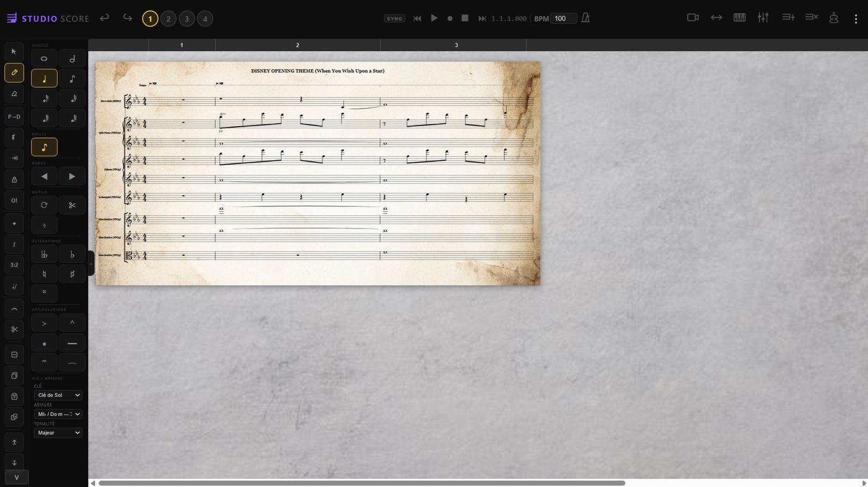The height and width of the screenshot is (487, 868).
Task: Click the P→D tool button
Action: coord(14,117)
